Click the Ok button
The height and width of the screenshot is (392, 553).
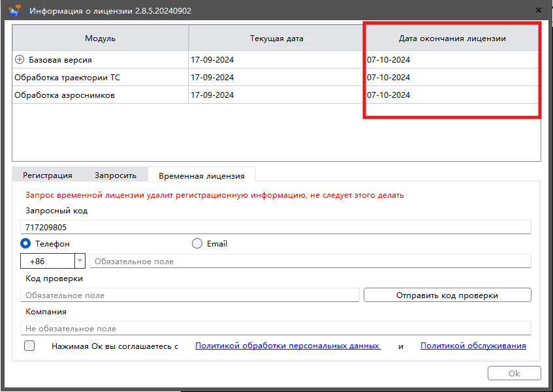(514, 373)
